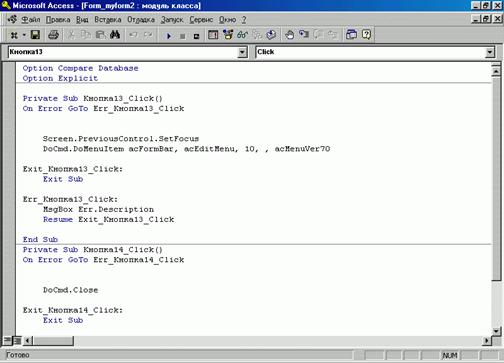Click the Quick Watch glasses icon
Image resolution: width=504 pixels, height=363 pixels.
pos(242,35)
